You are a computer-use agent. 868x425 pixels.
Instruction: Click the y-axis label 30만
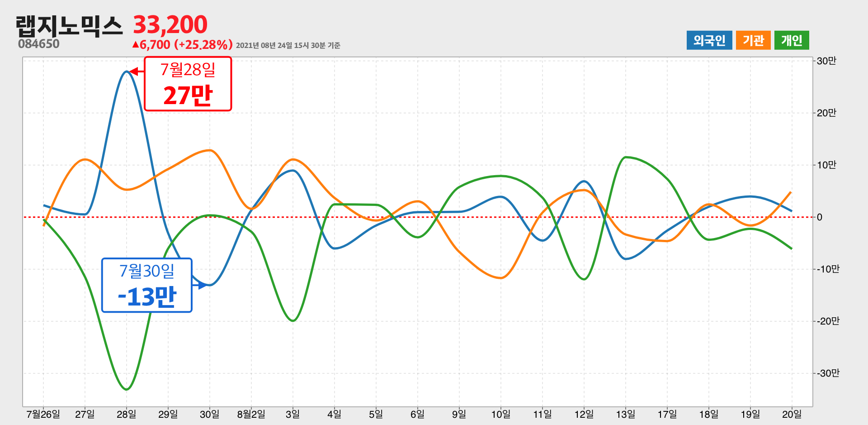point(826,61)
